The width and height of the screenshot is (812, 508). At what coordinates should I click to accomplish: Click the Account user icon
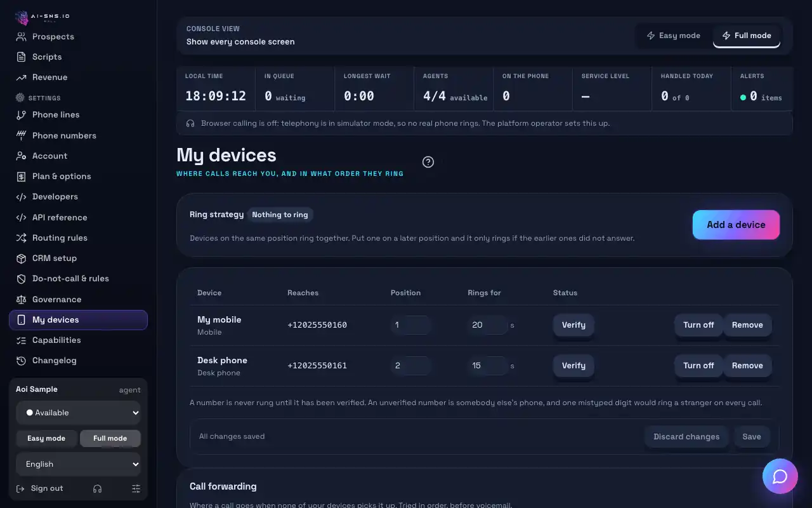tap(21, 156)
